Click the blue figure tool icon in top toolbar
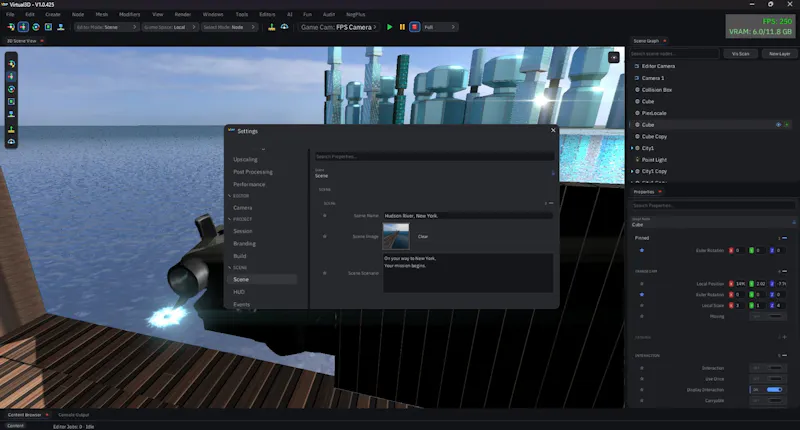 point(61,27)
